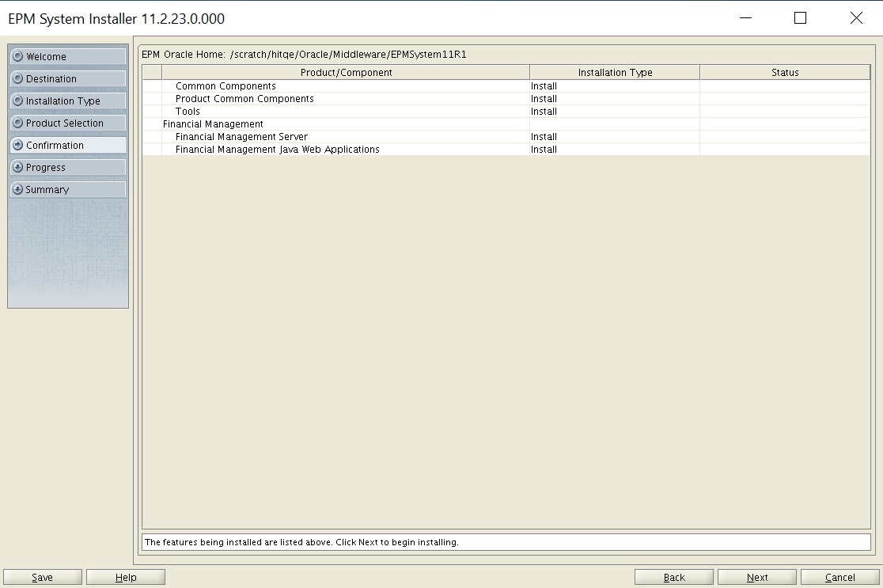This screenshot has width=883, height=588.
Task: Click the Welcome step icon
Action: coord(18,56)
